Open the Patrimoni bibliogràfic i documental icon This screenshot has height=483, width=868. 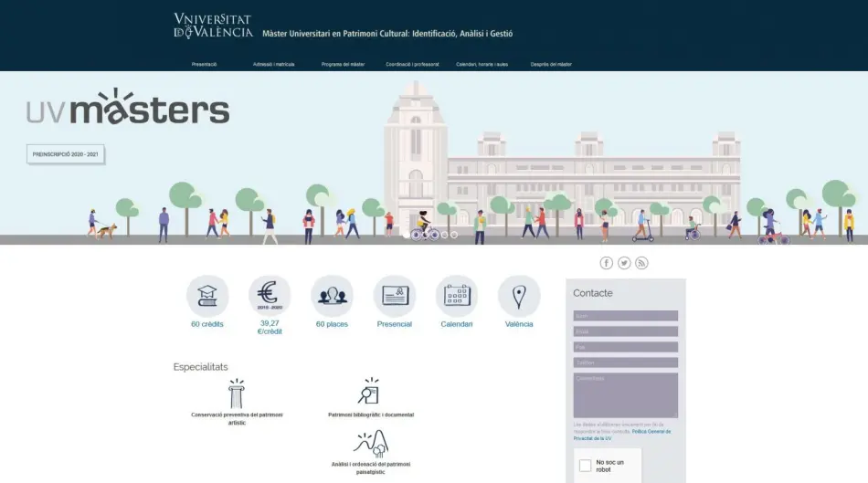(x=368, y=393)
